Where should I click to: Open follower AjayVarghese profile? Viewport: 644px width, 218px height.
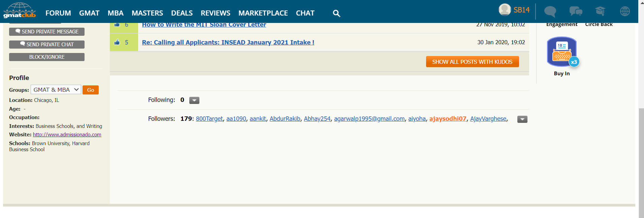tap(488, 119)
